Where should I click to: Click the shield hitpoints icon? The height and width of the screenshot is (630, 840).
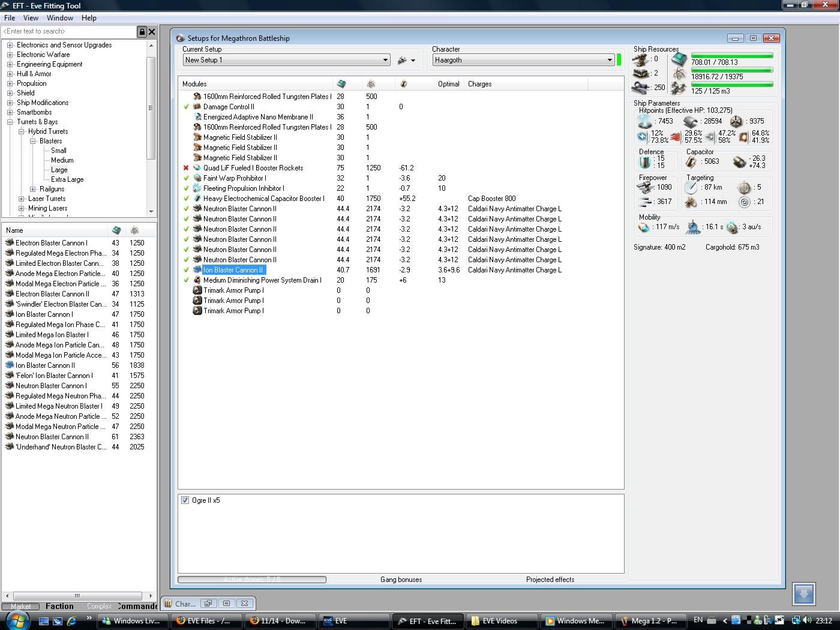click(644, 121)
